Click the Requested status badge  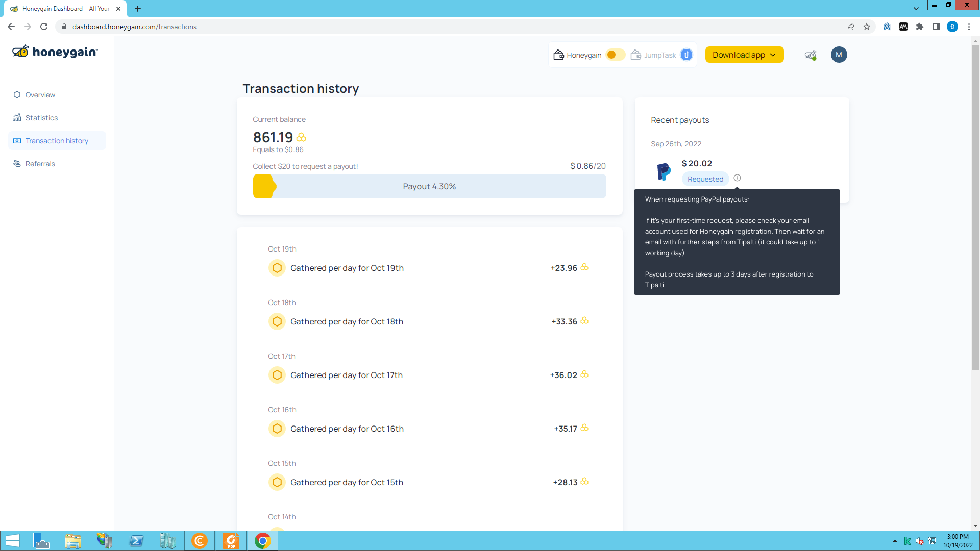(x=705, y=179)
